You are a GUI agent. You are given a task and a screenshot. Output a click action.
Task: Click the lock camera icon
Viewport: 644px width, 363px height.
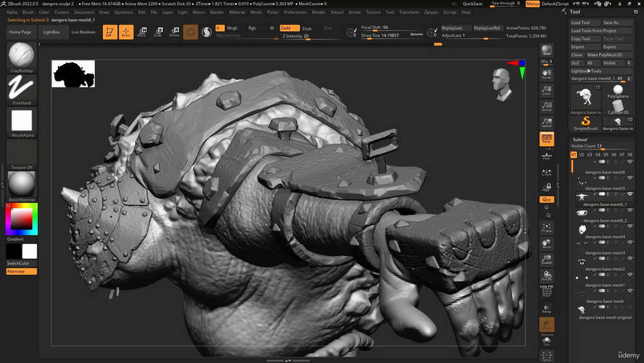(x=547, y=188)
